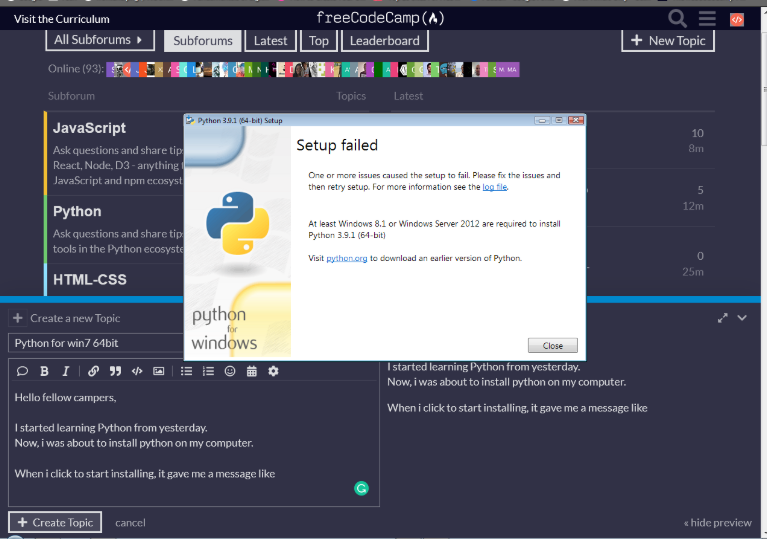Click the green Grammarly icon
Image resolution: width=767 pixels, height=539 pixels.
(x=361, y=488)
